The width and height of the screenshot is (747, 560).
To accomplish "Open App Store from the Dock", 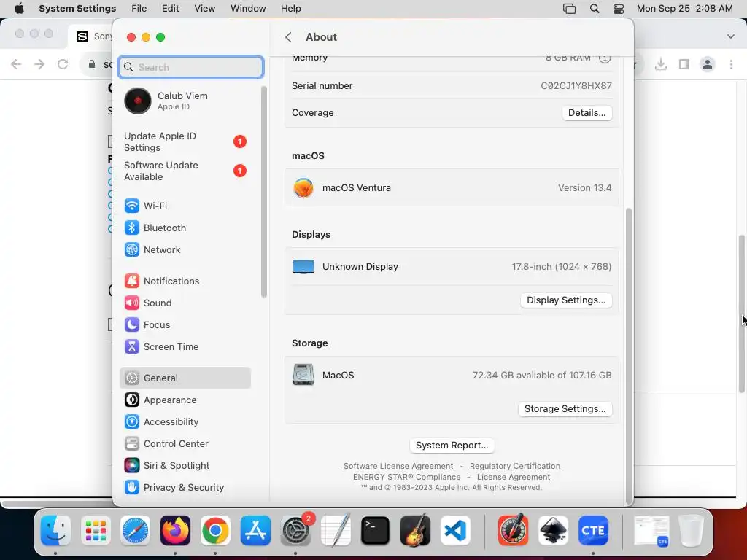I will coord(255,531).
